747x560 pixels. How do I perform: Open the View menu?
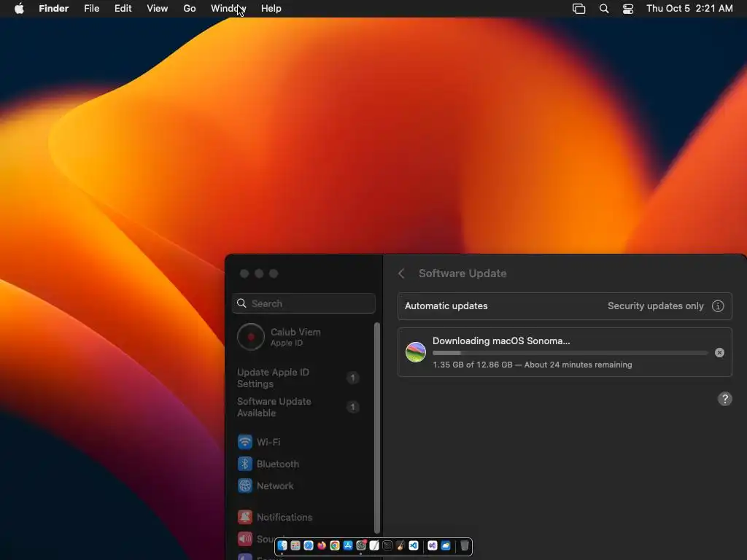pyautogui.click(x=158, y=9)
